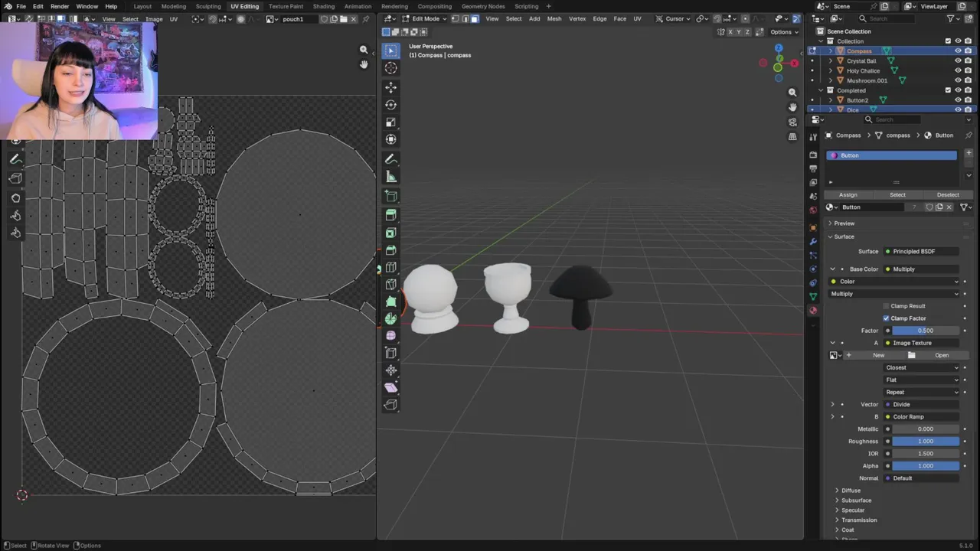
Task: Click the pan hand icon in 3D viewport
Action: click(x=792, y=107)
